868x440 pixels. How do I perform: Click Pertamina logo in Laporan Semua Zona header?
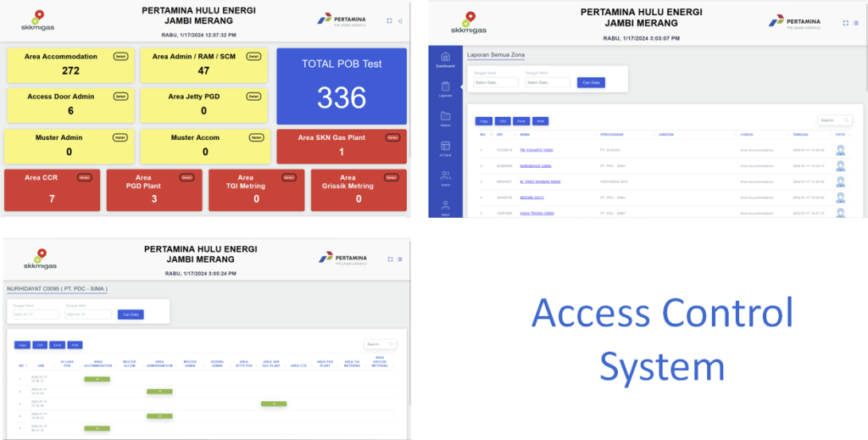coord(794,23)
